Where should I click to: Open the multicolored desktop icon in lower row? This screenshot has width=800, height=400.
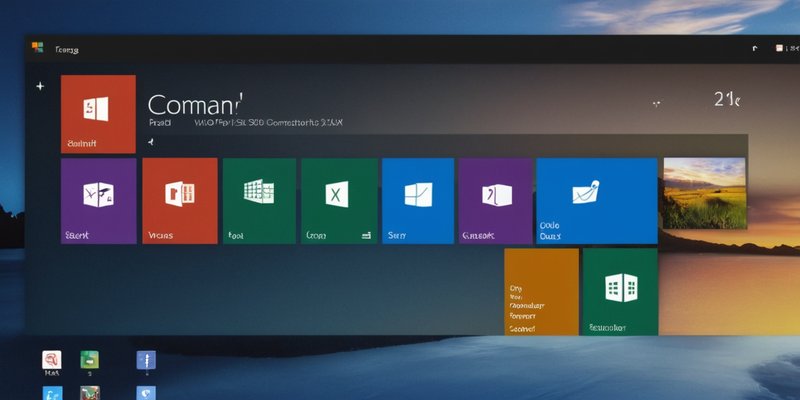[x=90, y=393]
